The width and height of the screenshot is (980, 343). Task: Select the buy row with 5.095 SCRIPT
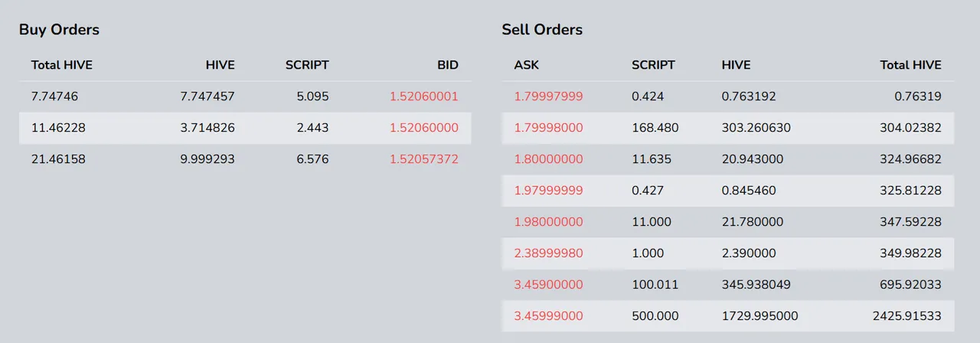245,96
